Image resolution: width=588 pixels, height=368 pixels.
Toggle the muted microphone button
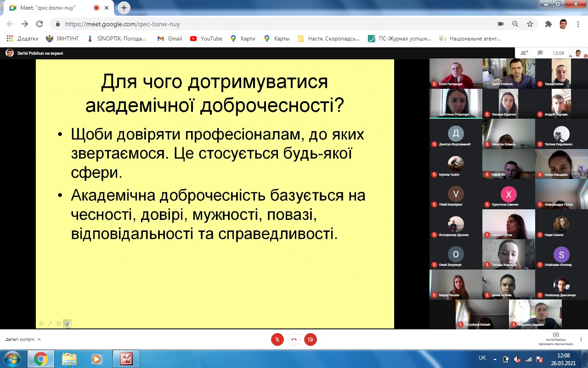point(277,339)
